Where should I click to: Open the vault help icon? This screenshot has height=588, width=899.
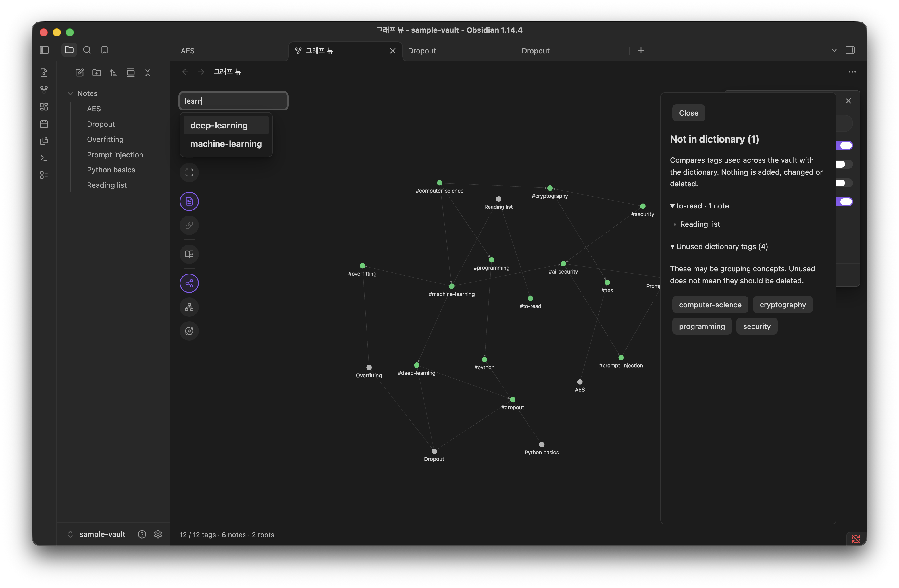(142, 534)
